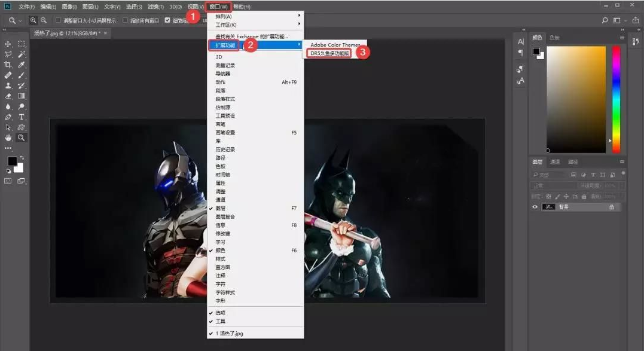Image resolution: width=644 pixels, height=351 pixels.
Task: Lock all on the 背景 layer lock icon
Action: pos(612,207)
